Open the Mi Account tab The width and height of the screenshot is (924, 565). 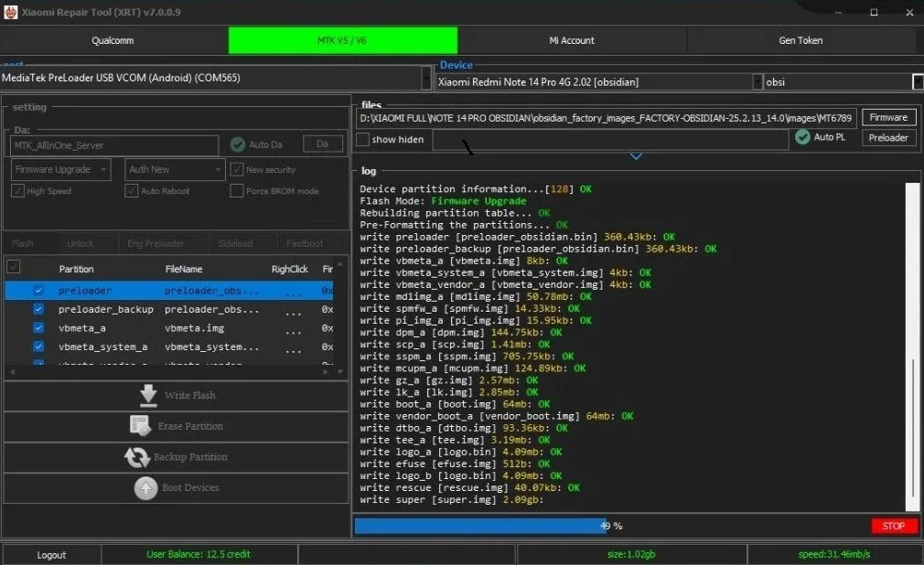click(572, 40)
